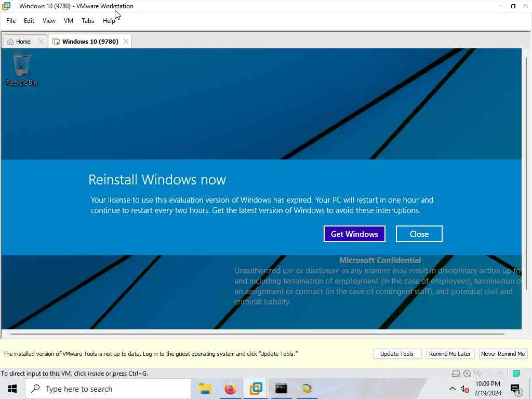Viewport: 532px width, 399px height.
Task: Open the Help menu
Action: (x=109, y=21)
